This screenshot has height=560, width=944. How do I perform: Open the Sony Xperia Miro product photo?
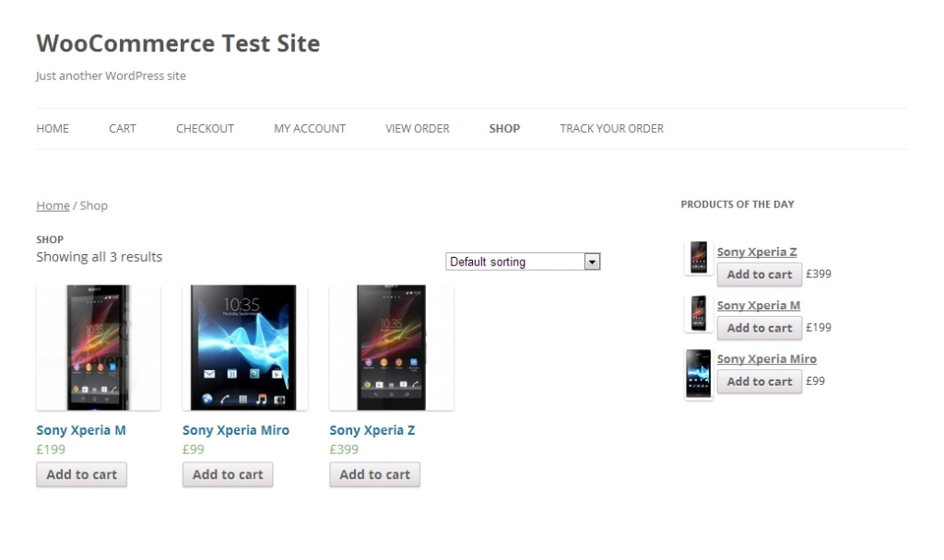click(244, 347)
